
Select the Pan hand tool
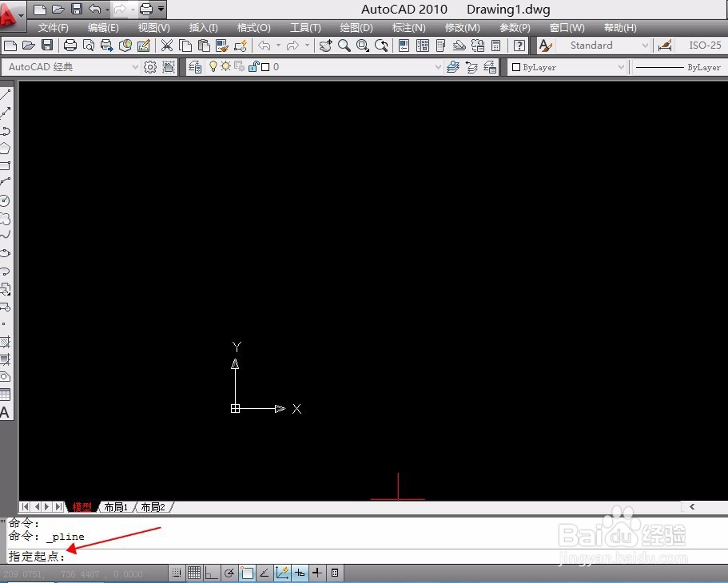326,46
